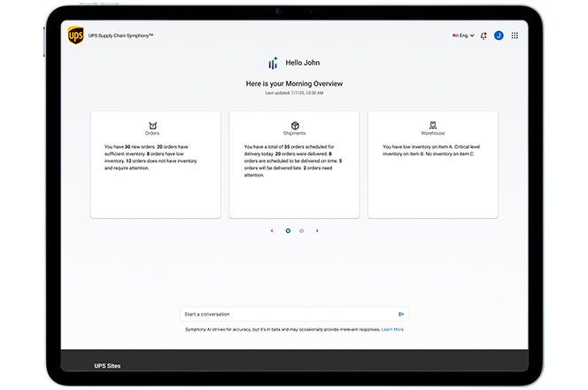588x390 pixels.
Task: Follow the Learn More link
Action: (392, 330)
